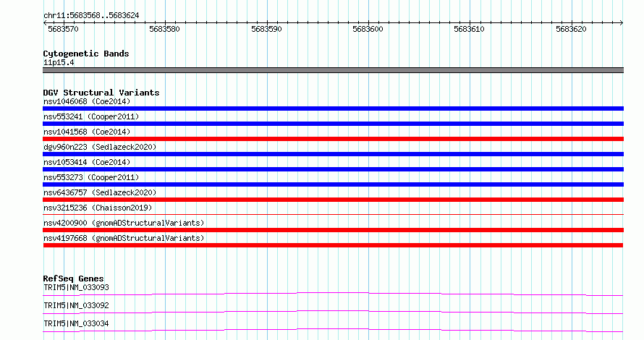This screenshot has width=644, height=340.
Task: Click the chr11:5683568..5683624 region label
Action: [91, 16]
